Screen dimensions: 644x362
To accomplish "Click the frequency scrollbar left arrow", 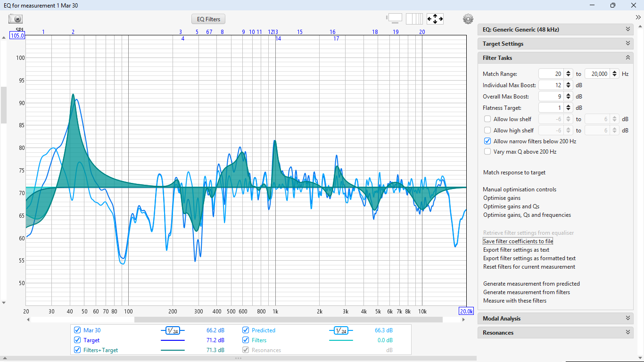I will coord(28,320).
